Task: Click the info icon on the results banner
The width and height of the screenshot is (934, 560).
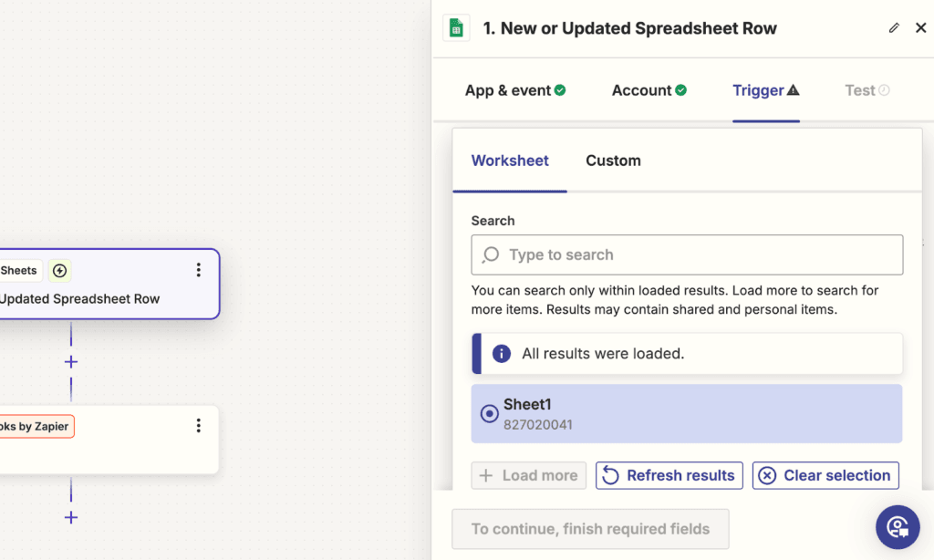Action: (x=501, y=353)
